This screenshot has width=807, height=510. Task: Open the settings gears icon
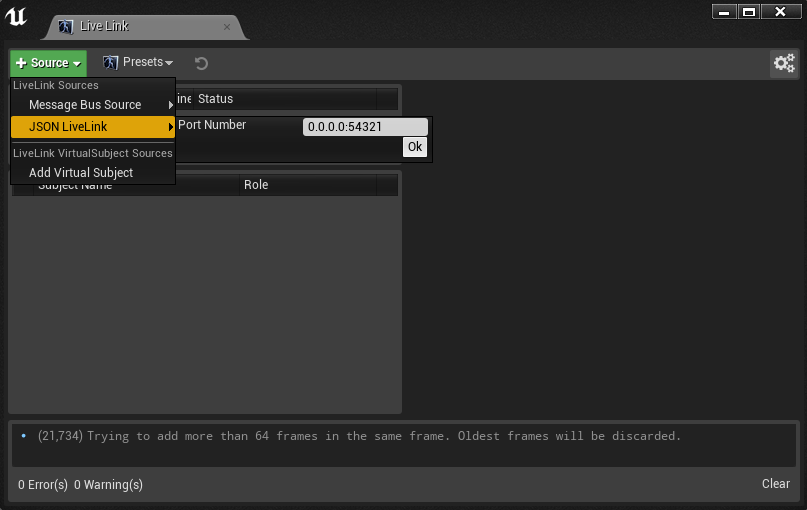tap(784, 63)
